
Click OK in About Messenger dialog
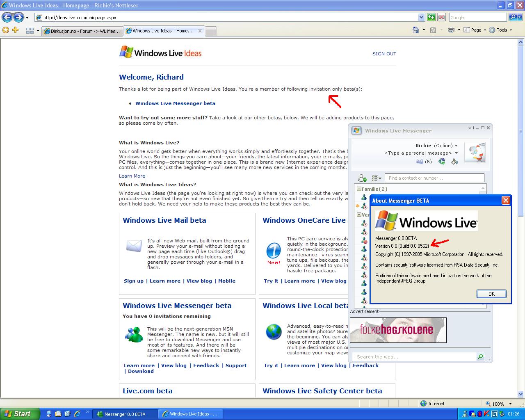coord(491,294)
